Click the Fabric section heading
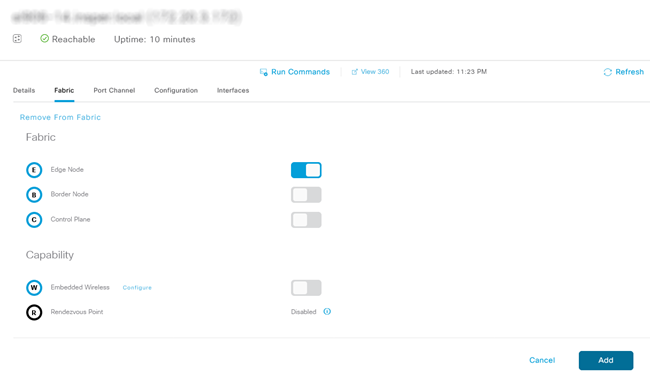This screenshot has height=382, width=650. coord(41,137)
